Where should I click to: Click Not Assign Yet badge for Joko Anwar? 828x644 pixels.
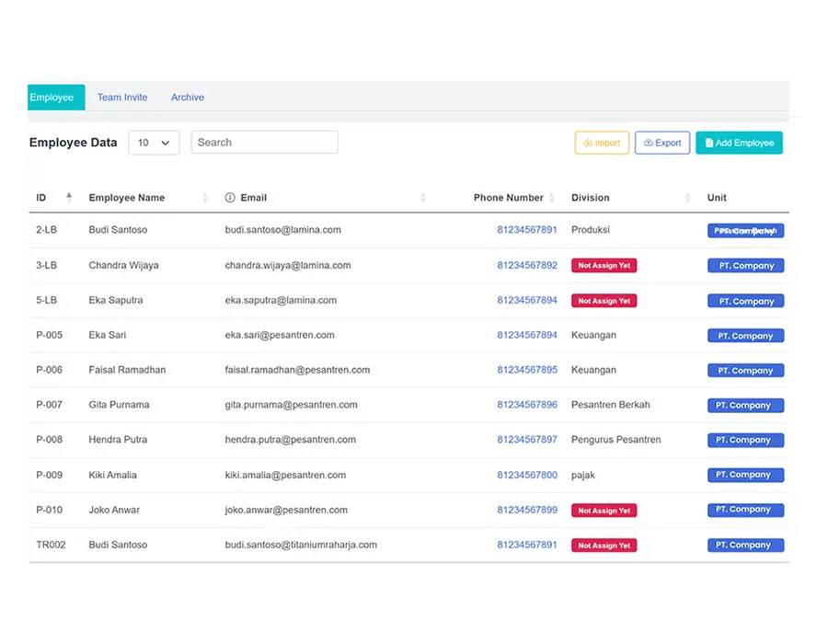click(604, 511)
